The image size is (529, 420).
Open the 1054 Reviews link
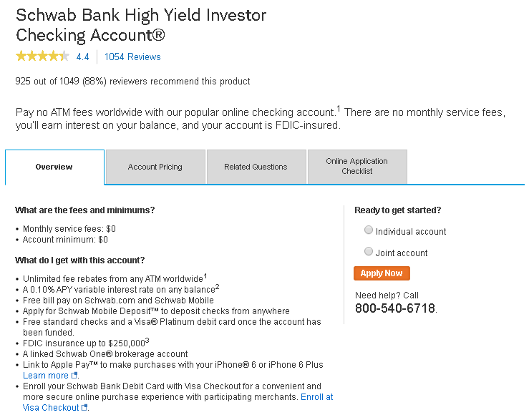pos(132,57)
